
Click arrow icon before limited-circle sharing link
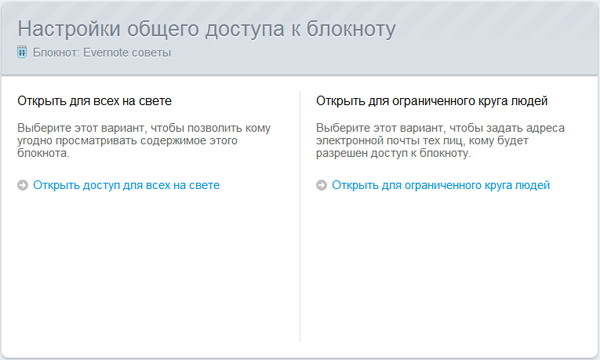pyautogui.click(x=321, y=185)
